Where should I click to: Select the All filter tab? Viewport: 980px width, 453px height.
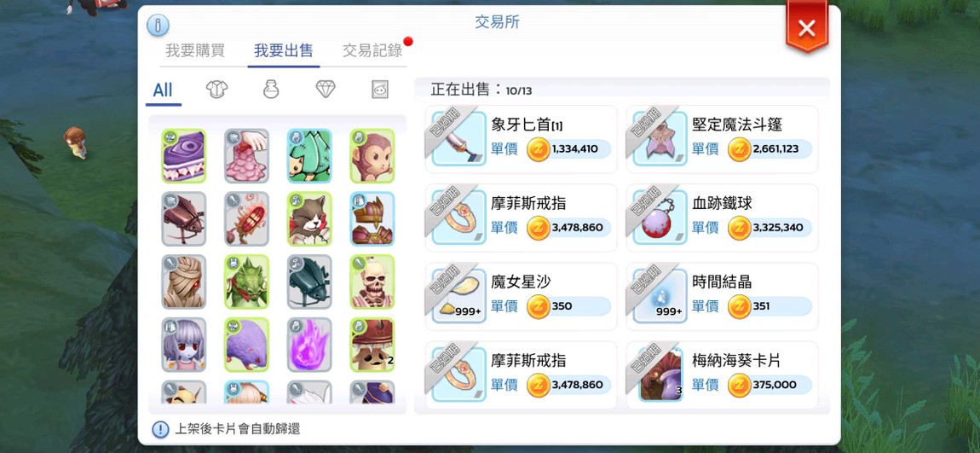pos(163,90)
